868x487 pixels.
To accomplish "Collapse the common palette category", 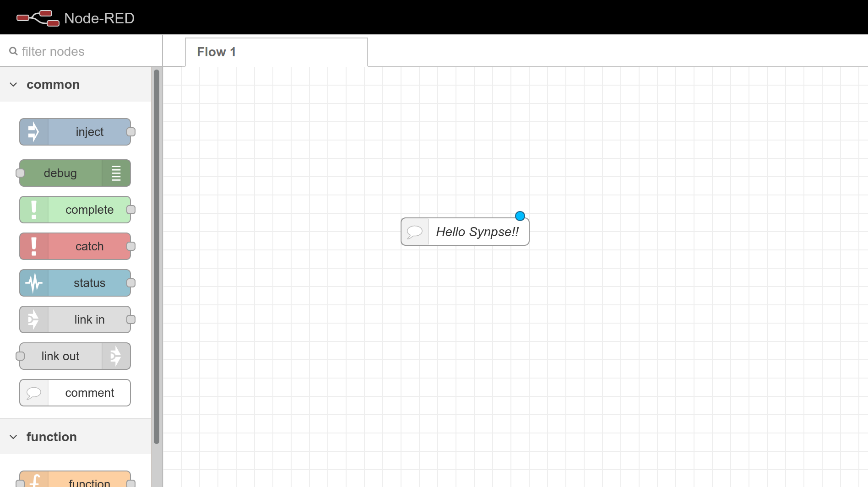I will (13, 85).
